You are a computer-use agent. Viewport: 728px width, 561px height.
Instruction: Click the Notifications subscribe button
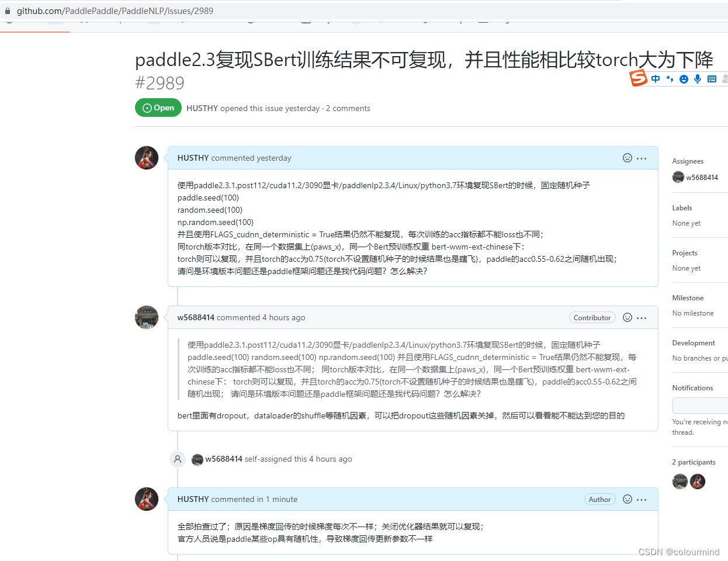(x=700, y=406)
